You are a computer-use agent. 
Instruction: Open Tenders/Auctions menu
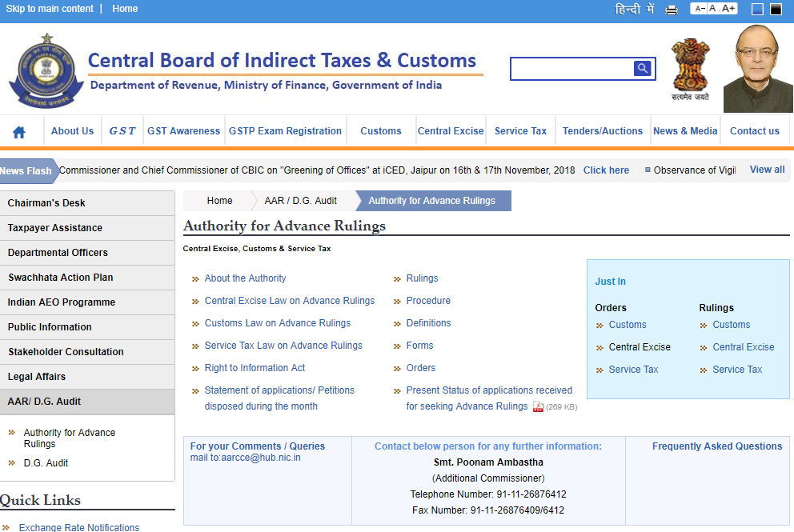603,131
